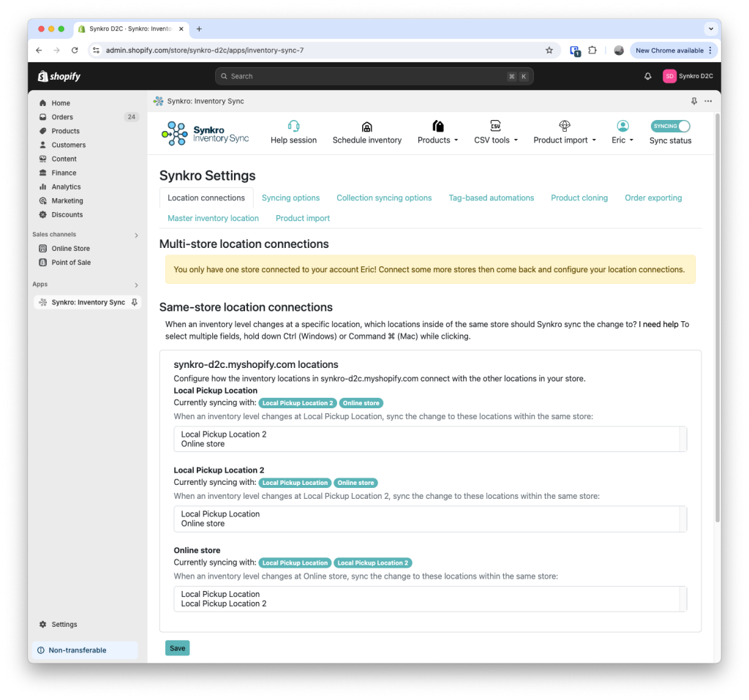The height and width of the screenshot is (700, 749).
Task: Toggle the SYNCING sync status switch
Action: pyautogui.click(x=670, y=126)
